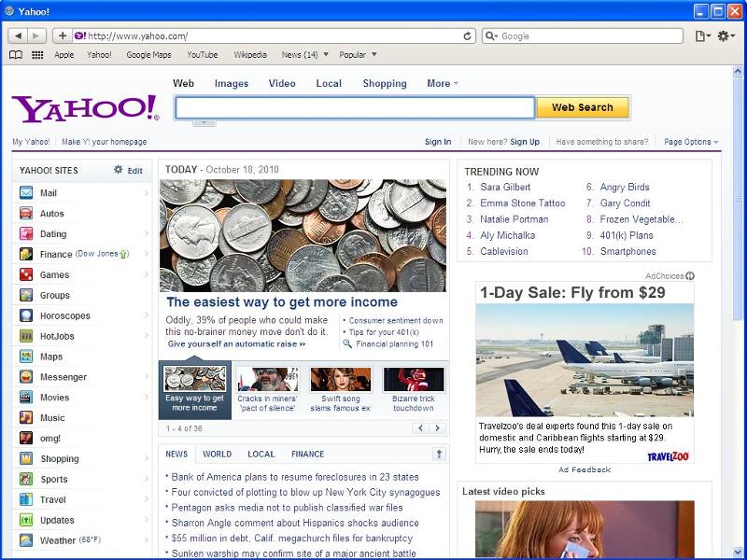747x560 pixels.
Task: Open the Updates icon
Action: click(x=26, y=520)
